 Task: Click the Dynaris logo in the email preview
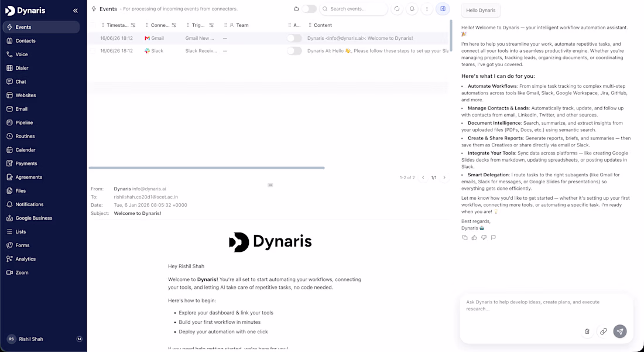pyautogui.click(x=270, y=242)
